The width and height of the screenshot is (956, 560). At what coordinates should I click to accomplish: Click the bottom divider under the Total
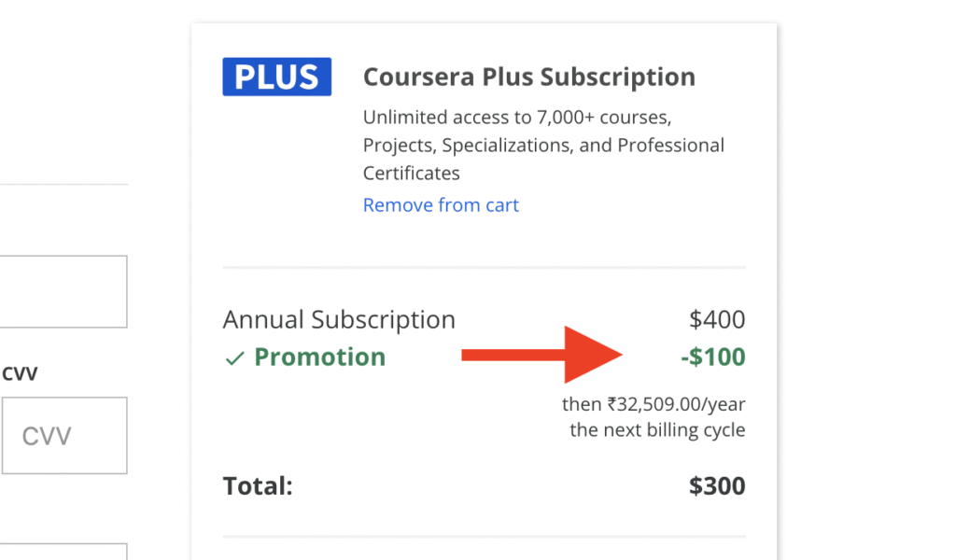pos(484,537)
